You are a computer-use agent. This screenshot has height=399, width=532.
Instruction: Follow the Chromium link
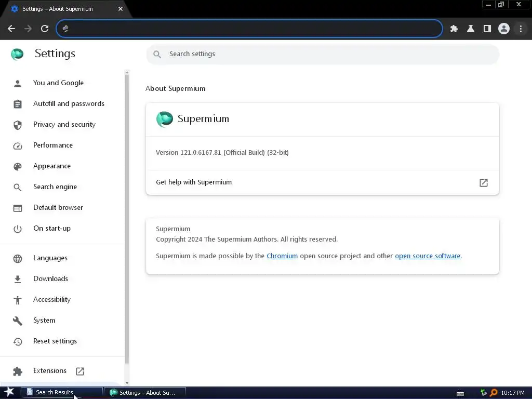[x=282, y=256]
